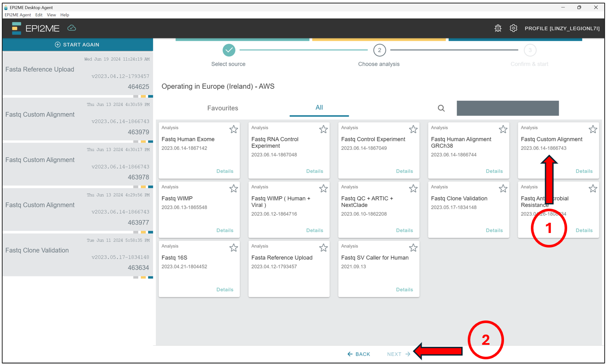Open Details for Fastq RNA Control Experiment
This screenshot has height=364, width=606.
315,171
